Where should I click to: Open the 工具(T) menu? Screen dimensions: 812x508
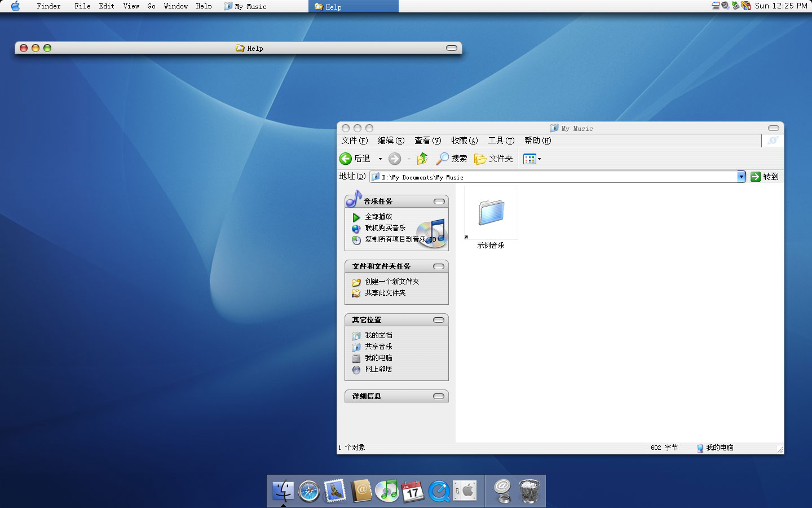(501, 141)
